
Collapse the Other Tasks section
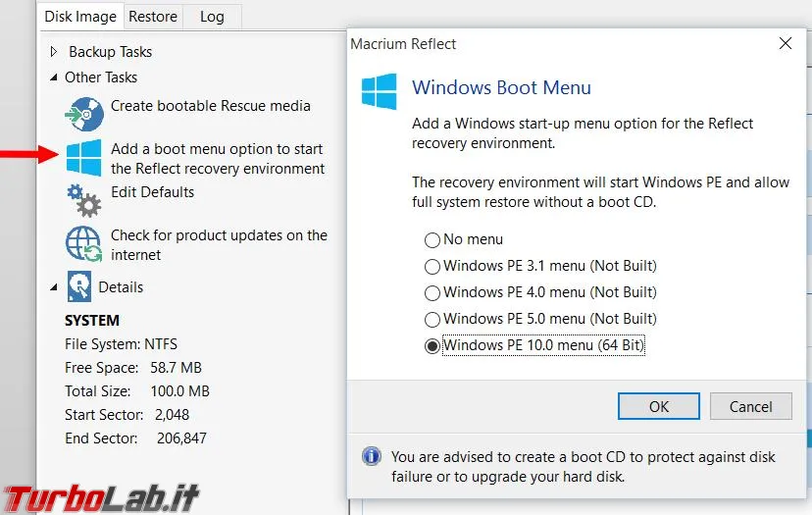[x=54, y=77]
